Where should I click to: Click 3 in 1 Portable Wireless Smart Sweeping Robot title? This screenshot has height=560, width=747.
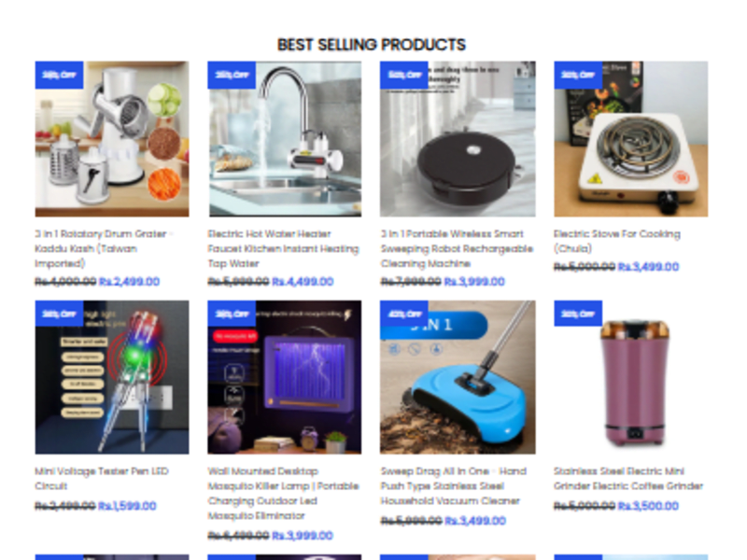point(457,248)
